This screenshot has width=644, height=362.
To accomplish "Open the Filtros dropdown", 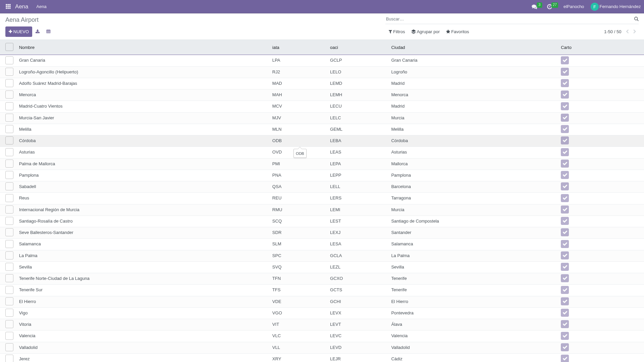I will pyautogui.click(x=396, y=32).
